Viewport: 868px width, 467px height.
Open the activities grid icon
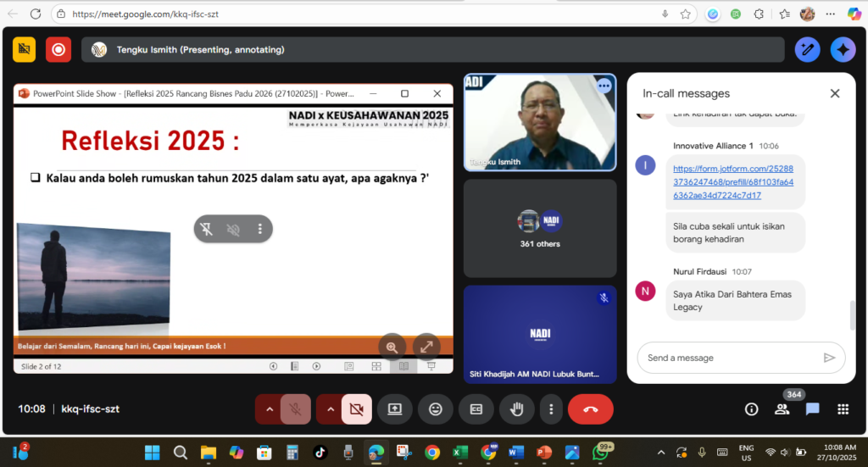point(843,409)
